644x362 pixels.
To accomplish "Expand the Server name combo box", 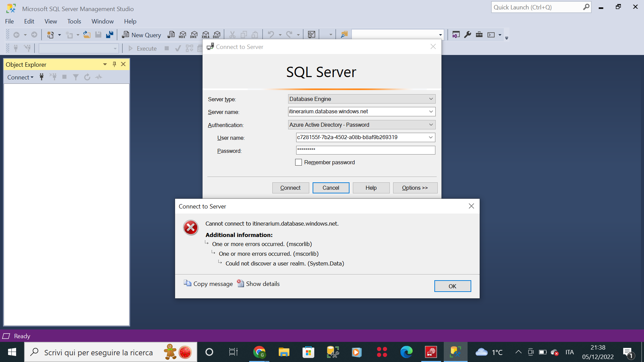I will pyautogui.click(x=431, y=112).
